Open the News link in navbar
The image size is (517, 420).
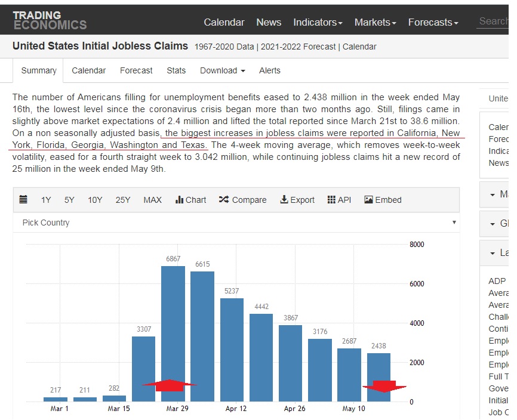(x=269, y=22)
